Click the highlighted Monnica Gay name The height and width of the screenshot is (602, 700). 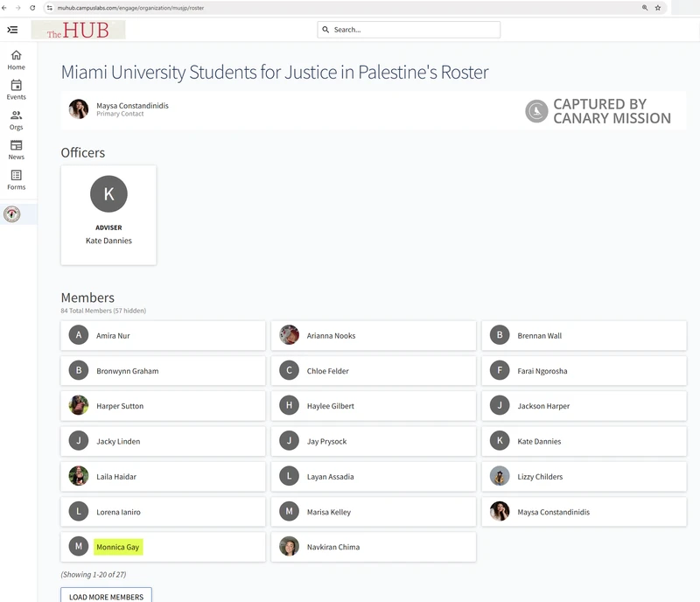(118, 547)
